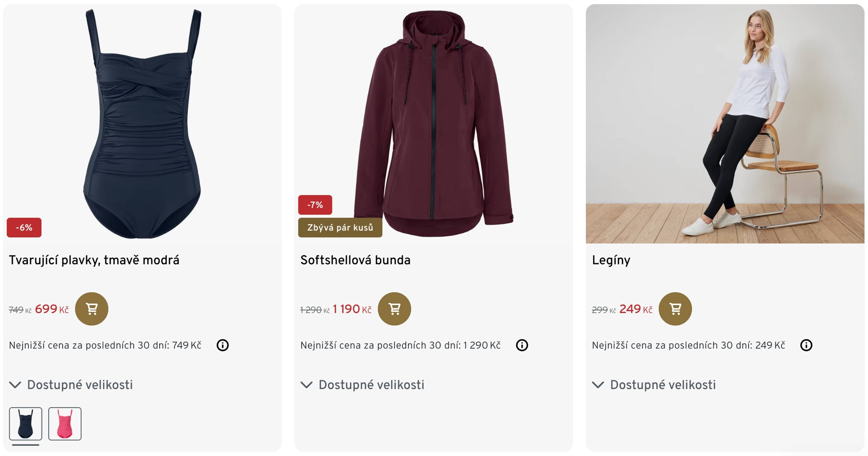
Task: Click the -6% discount badge
Action: pyautogui.click(x=24, y=228)
